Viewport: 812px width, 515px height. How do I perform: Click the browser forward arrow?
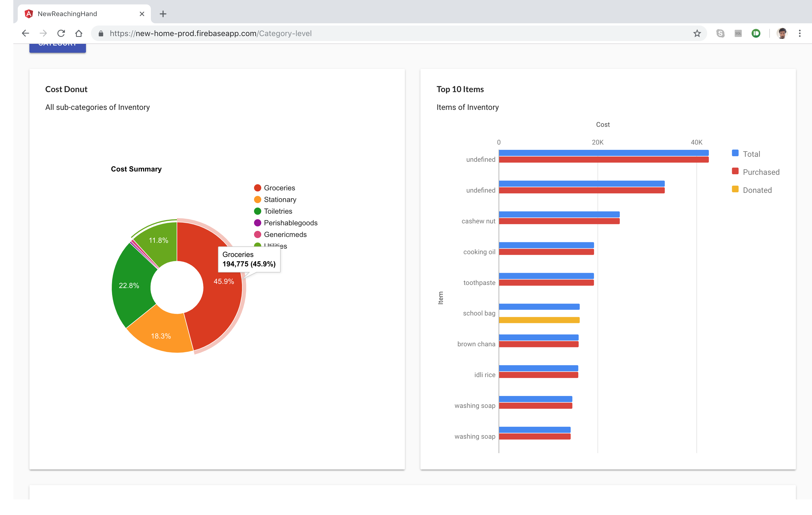pos(43,33)
